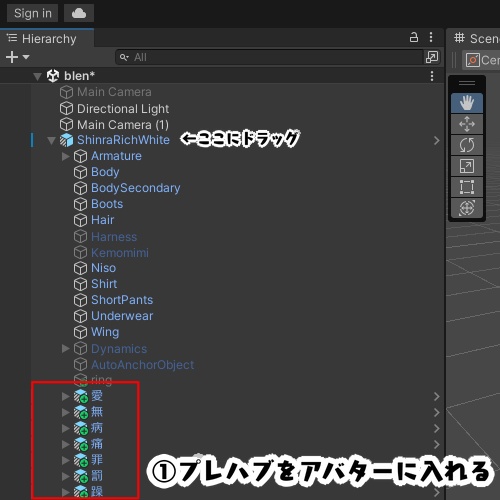Select the Boots object

[x=107, y=204]
